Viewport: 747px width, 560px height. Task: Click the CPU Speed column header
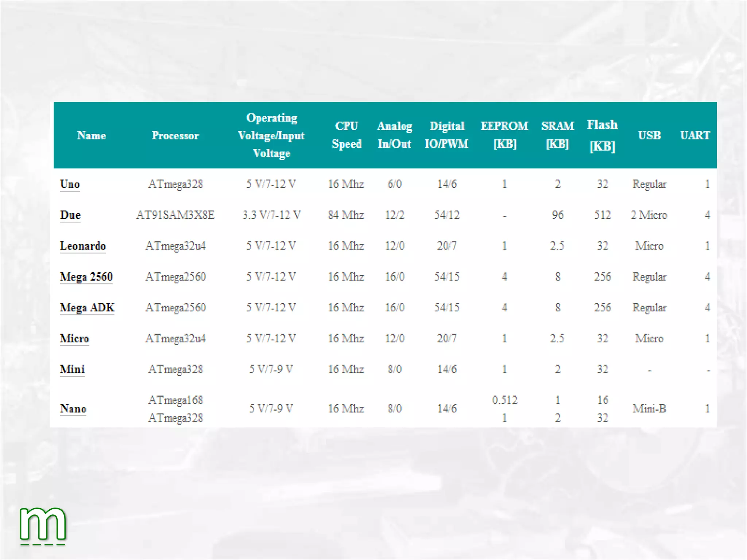tap(346, 135)
